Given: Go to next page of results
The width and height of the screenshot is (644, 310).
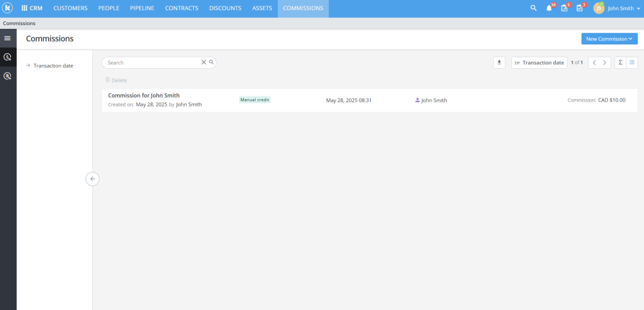Looking at the screenshot, I should click(605, 63).
